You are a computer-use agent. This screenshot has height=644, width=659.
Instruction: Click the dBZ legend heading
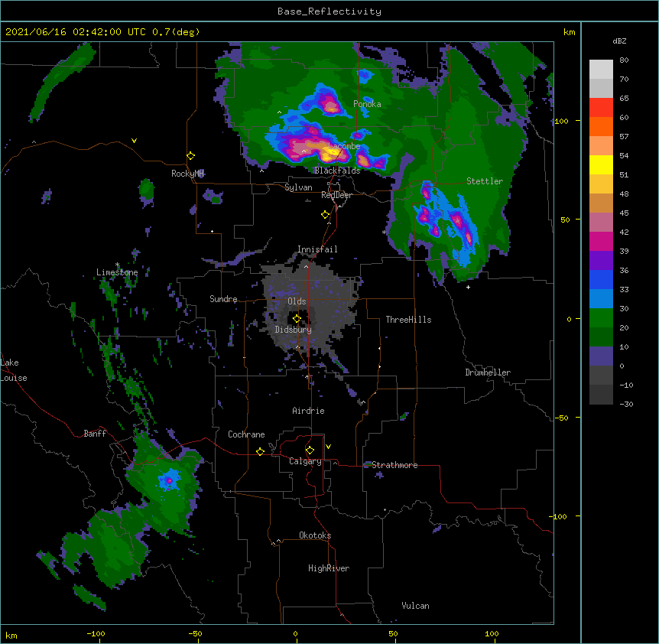click(619, 41)
